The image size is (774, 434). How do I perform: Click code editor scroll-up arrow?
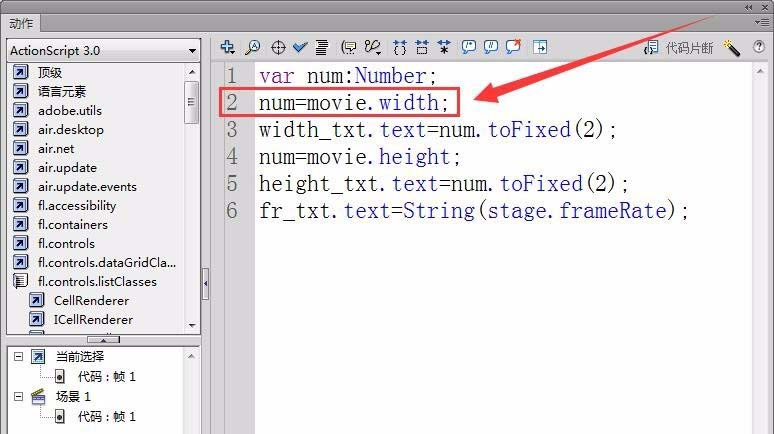point(760,72)
